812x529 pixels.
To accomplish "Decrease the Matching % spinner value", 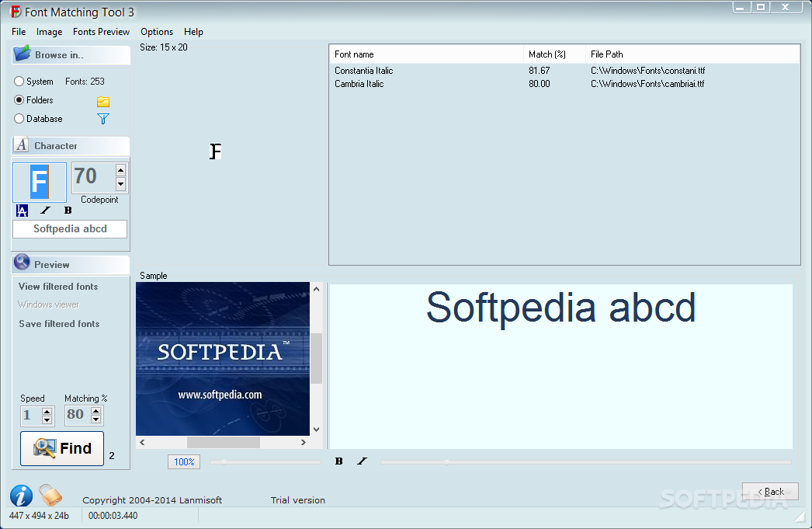I will [95, 419].
